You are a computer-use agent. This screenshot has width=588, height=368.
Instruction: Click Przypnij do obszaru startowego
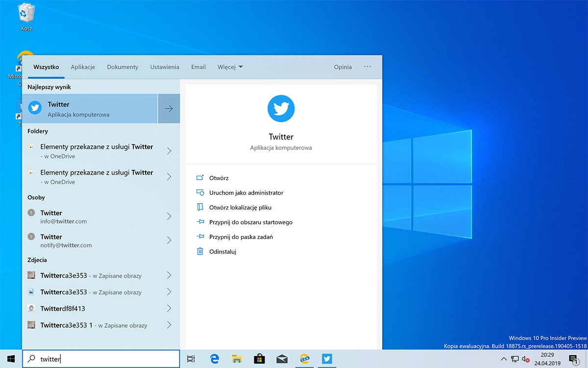pyautogui.click(x=251, y=222)
